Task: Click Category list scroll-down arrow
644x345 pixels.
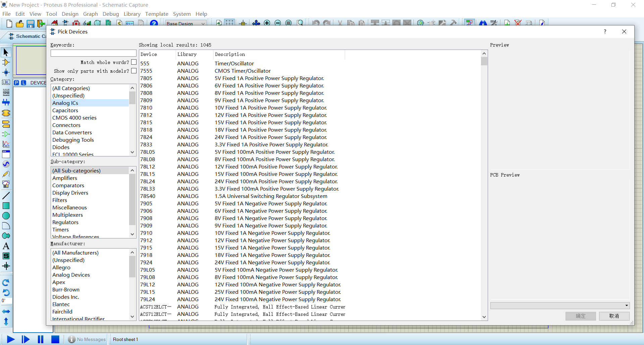Action: (x=132, y=152)
